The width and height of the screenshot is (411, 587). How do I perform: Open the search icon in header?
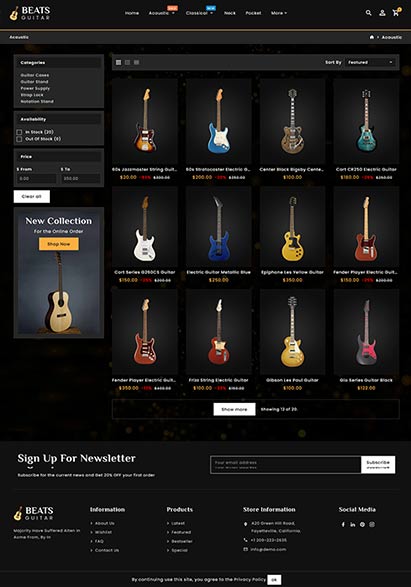[368, 13]
